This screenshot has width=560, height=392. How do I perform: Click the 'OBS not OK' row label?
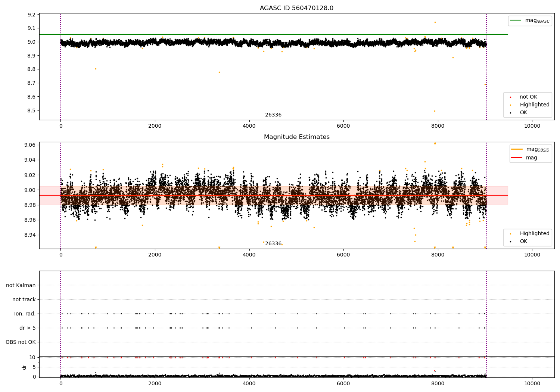pos(21,342)
